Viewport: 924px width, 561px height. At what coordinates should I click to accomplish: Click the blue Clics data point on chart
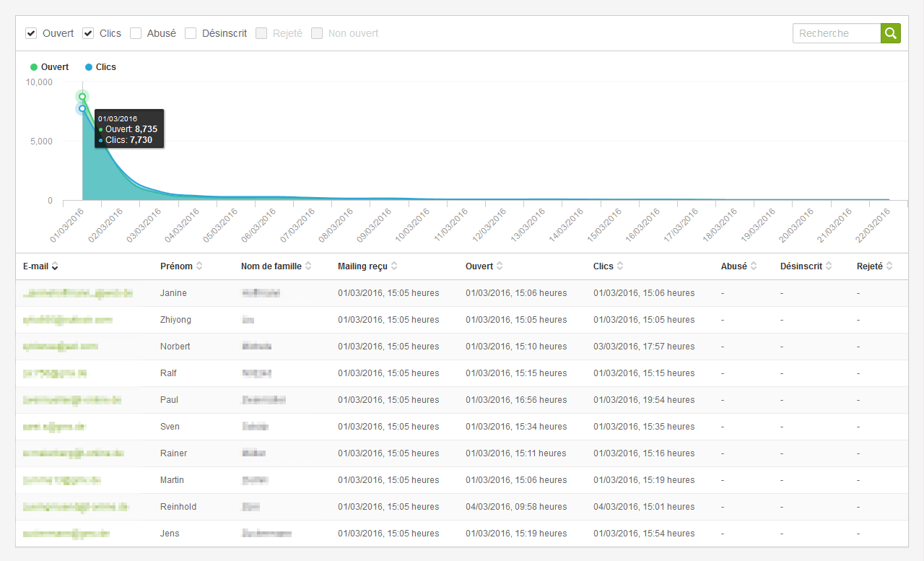point(82,108)
